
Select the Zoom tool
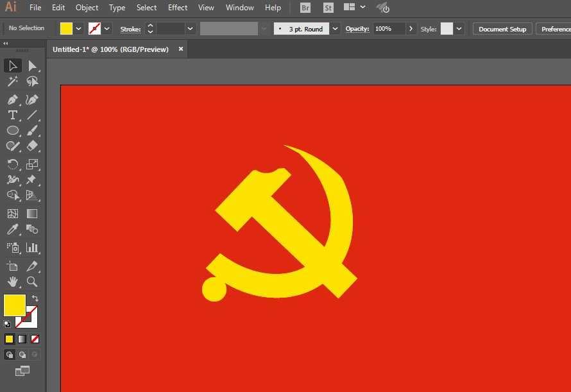coord(33,282)
